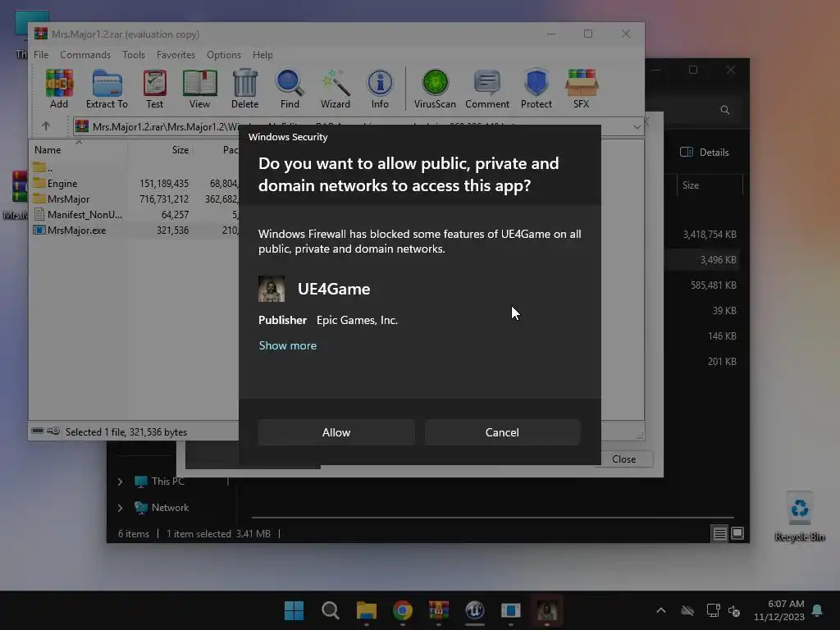Click the Find magnifier icon in WinRAR

coord(290,89)
